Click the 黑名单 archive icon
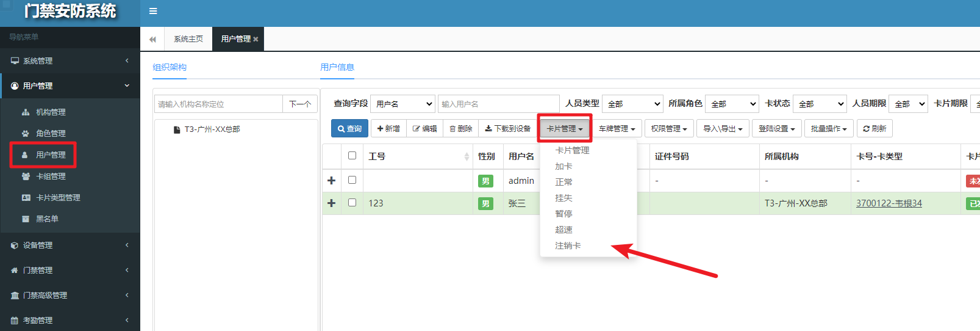The width and height of the screenshot is (980, 331). click(x=26, y=219)
